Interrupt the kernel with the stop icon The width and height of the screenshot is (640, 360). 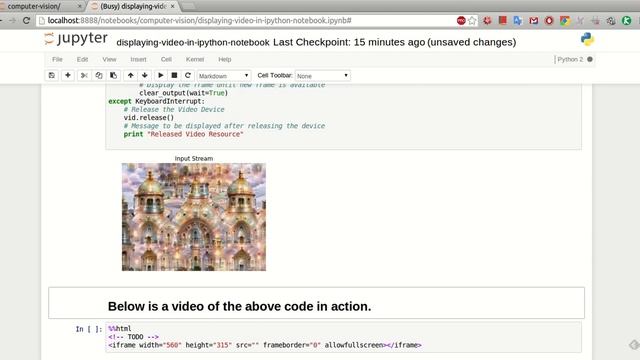click(174, 76)
